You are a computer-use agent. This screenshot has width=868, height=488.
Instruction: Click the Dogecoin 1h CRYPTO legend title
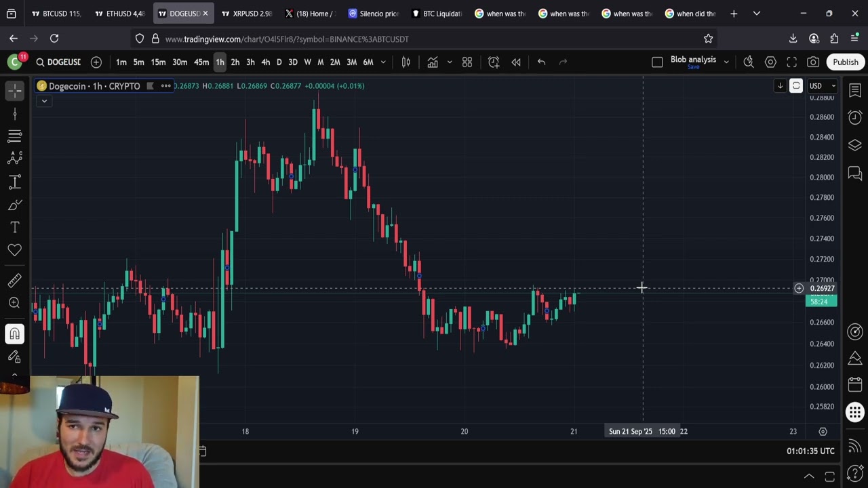point(94,86)
